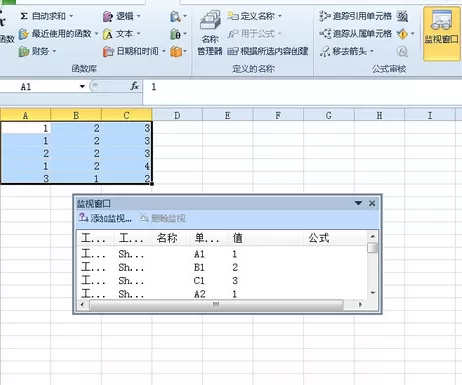
Task: Expand the Error Checking dropdown arrow
Action: coord(413,33)
